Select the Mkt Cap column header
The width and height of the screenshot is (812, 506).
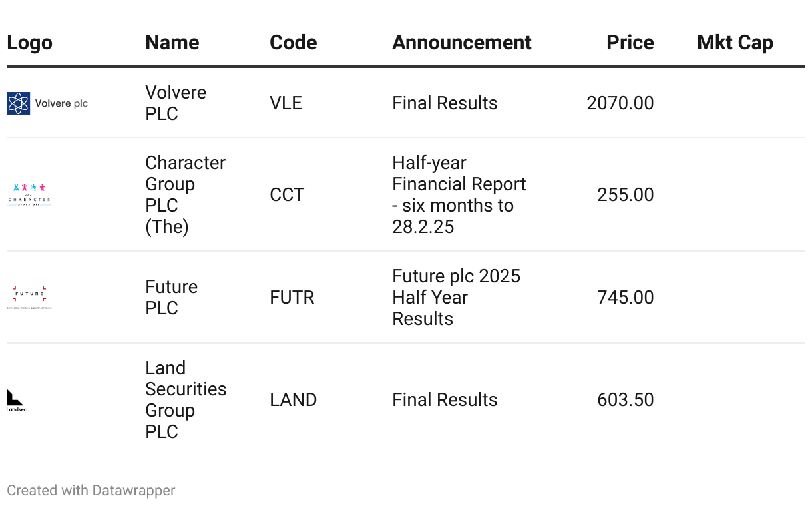point(735,43)
